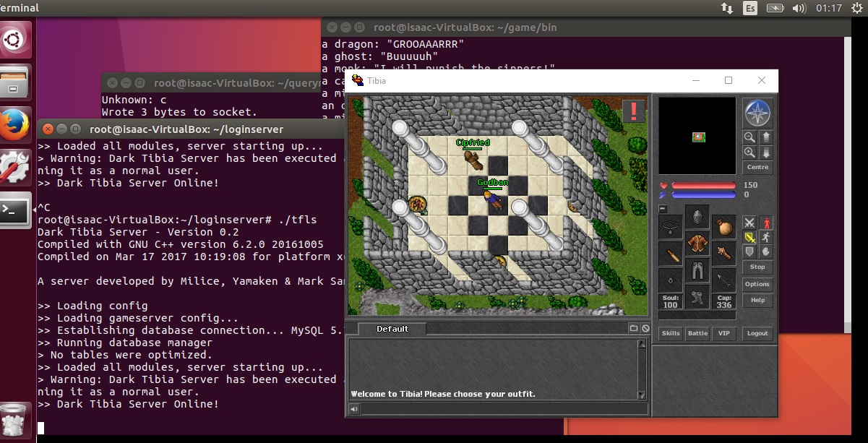Screen dimensions: 868x443
Task: Minimize the inventory panel in Tibia
Action: [x=663, y=209]
